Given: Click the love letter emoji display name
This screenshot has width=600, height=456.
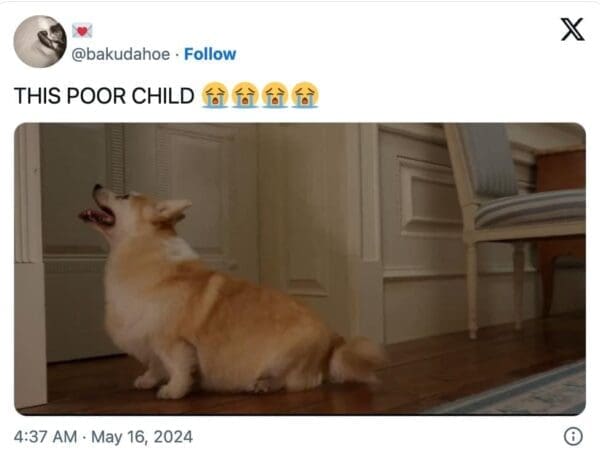Looking at the screenshot, I should (x=82, y=31).
